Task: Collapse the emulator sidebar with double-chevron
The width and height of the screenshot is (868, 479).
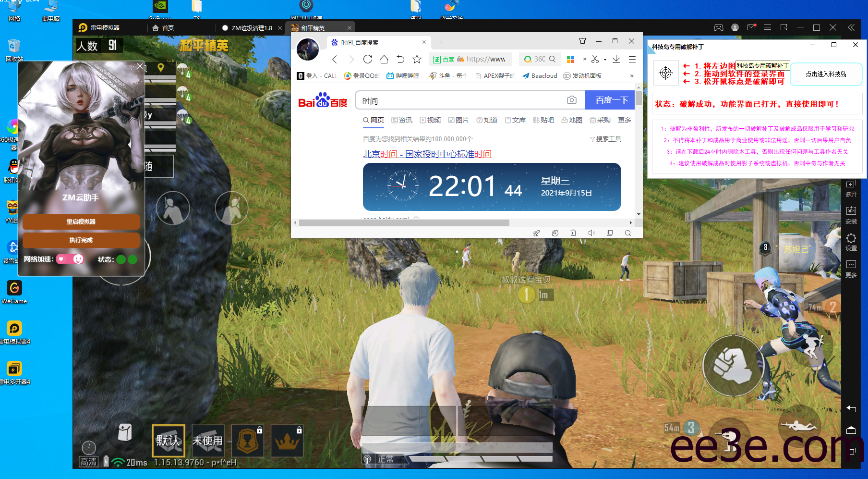Action: (851, 27)
